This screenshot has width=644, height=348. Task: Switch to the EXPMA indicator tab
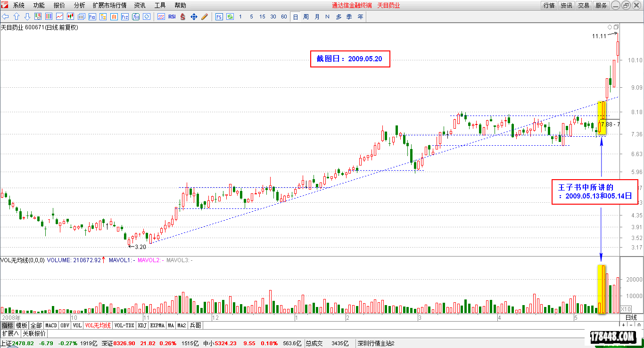pyautogui.click(x=158, y=325)
